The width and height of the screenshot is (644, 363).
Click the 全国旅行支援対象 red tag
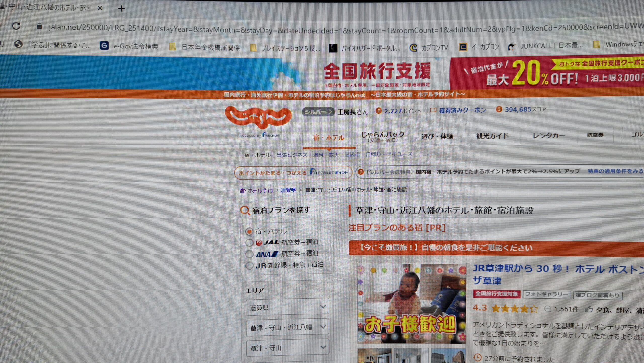tap(497, 294)
